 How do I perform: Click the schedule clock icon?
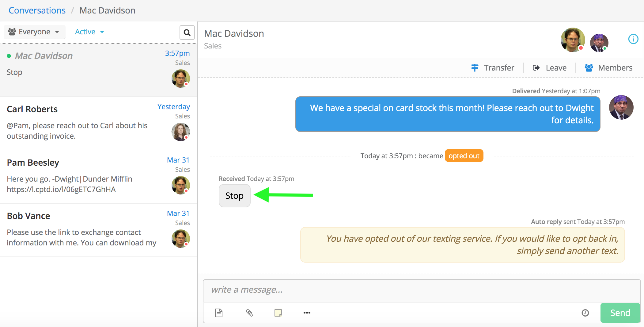point(585,313)
